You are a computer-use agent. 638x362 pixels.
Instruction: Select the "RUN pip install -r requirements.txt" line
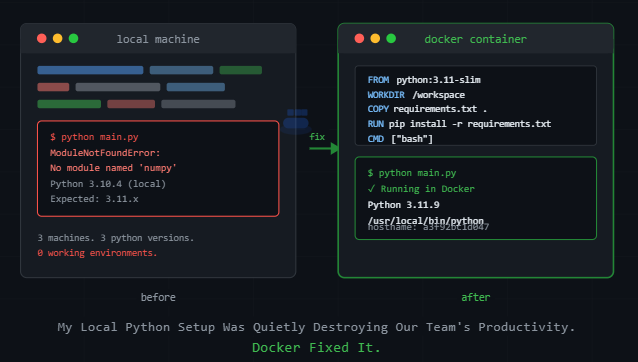(459, 124)
